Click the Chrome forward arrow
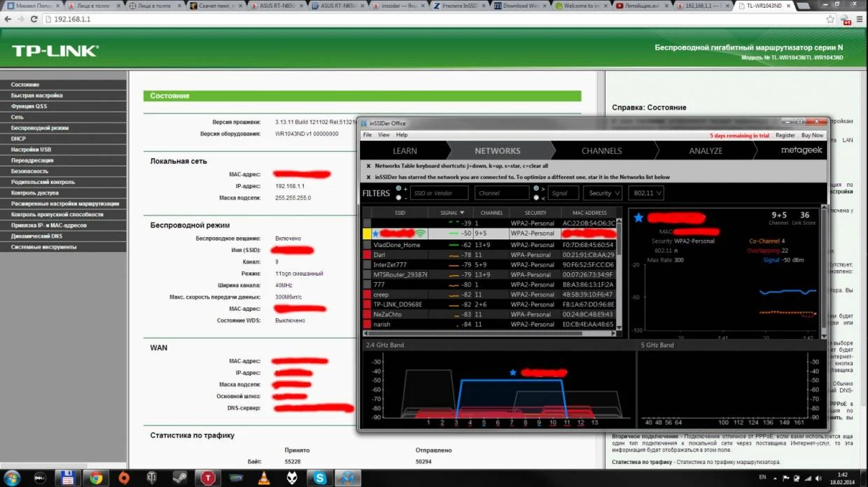The height and width of the screenshot is (487, 868). pyautogui.click(x=21, y=20)
